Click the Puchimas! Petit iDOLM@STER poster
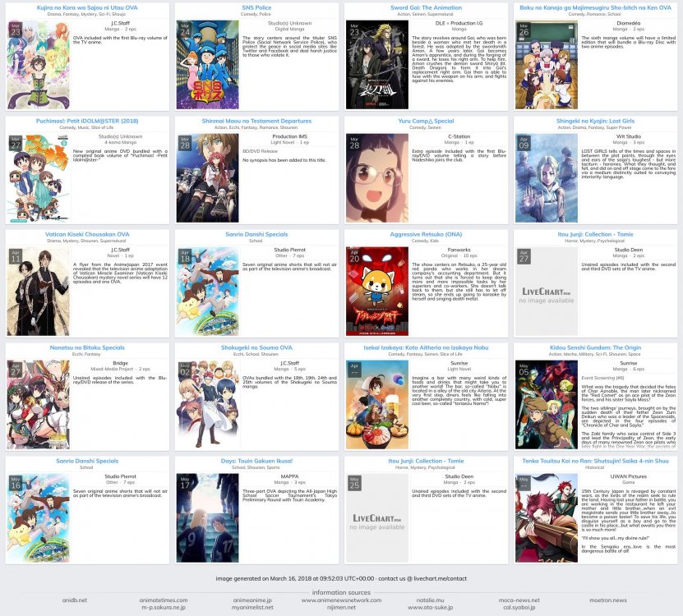 [x=39, y=178]
